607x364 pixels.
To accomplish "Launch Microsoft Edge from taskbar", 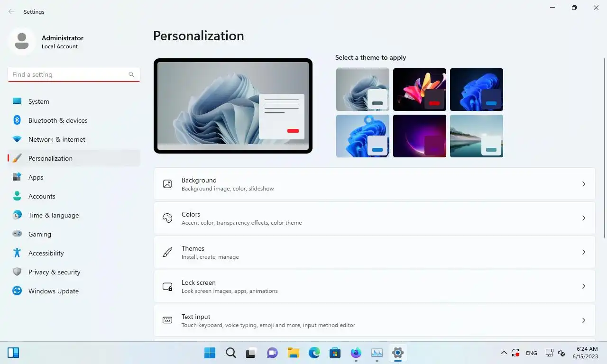I will pos(314,353).
